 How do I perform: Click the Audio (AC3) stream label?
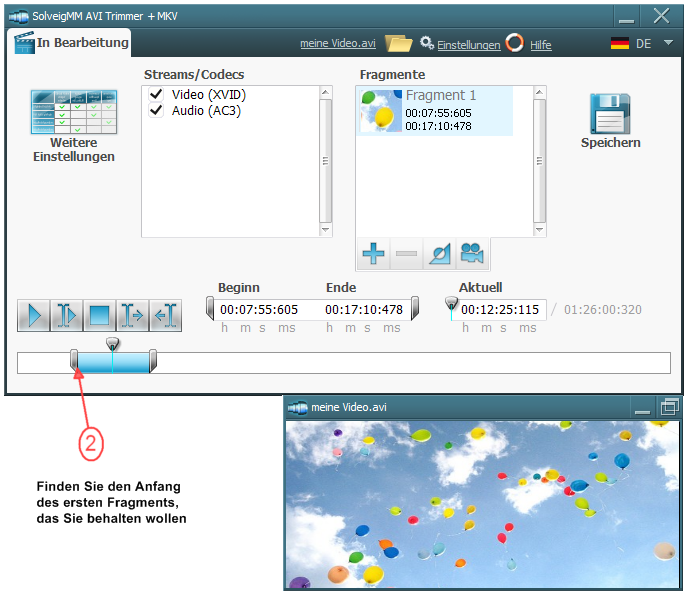[206, 111]
